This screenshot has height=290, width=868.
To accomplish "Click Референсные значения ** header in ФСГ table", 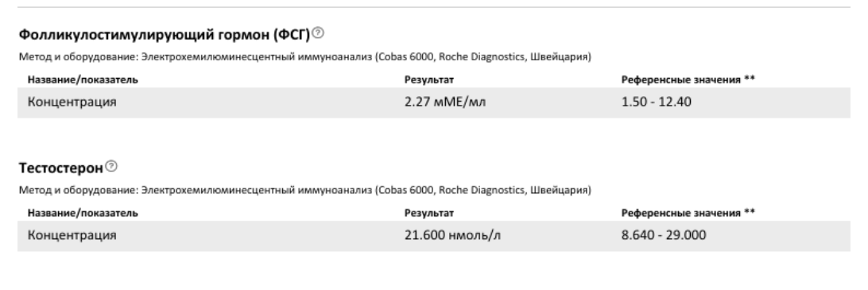I will click(x=688, y=79).
